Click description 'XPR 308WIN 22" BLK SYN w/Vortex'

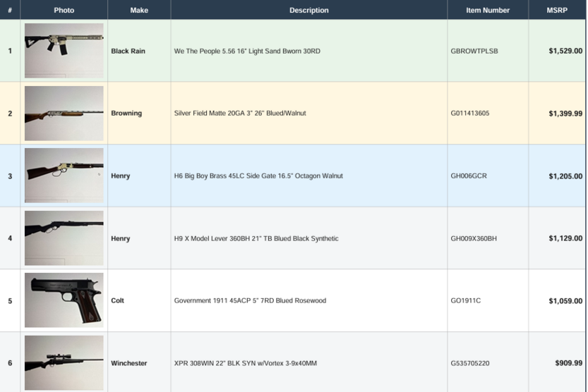tap(245, 363)
